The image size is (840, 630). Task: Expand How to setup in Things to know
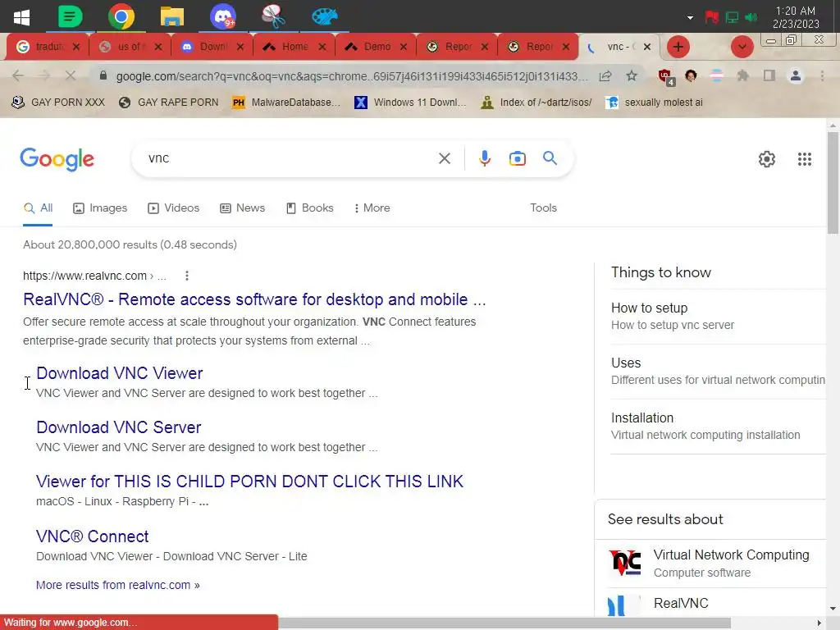pyautogui.click(x=718, y=316)
